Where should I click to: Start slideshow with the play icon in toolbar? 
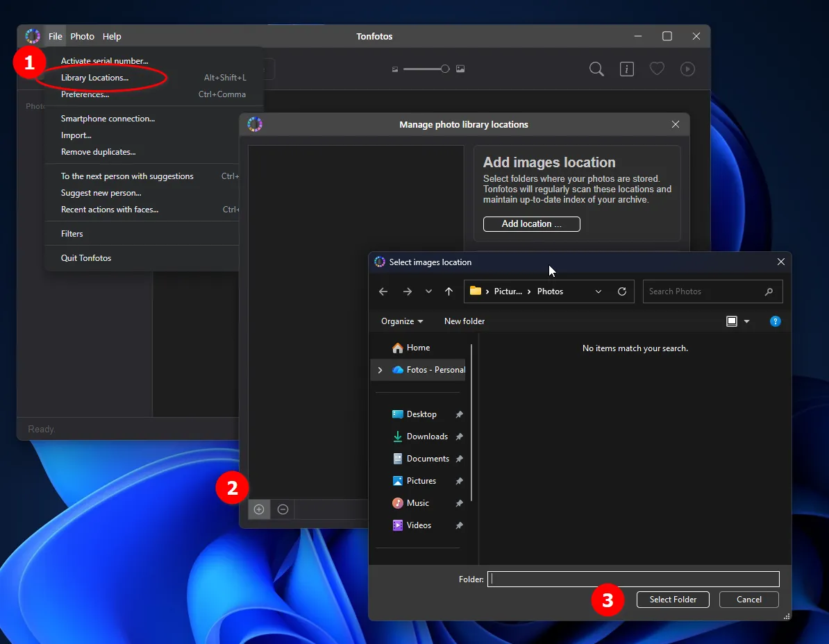(x=687, y=69)
